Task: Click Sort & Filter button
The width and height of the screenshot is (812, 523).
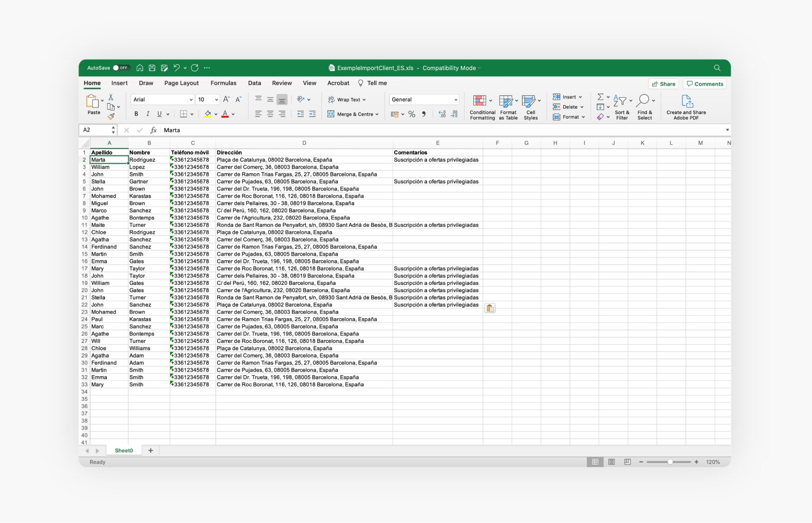Action: pos(622,107)
